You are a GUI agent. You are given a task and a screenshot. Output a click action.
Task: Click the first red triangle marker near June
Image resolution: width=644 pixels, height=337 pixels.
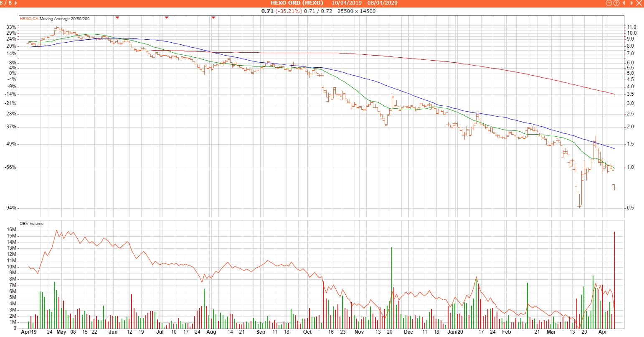[117, 18]
